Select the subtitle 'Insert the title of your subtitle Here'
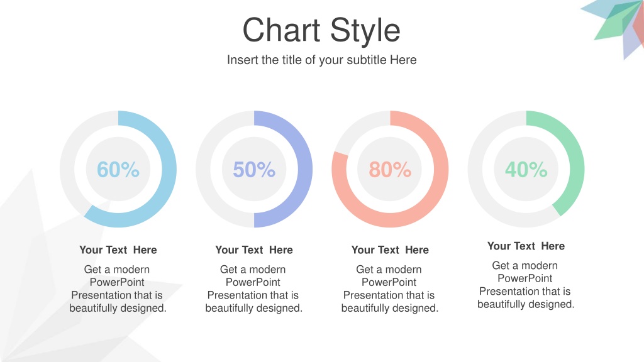Screen dimensions: 644x362 tap(321, 60)
